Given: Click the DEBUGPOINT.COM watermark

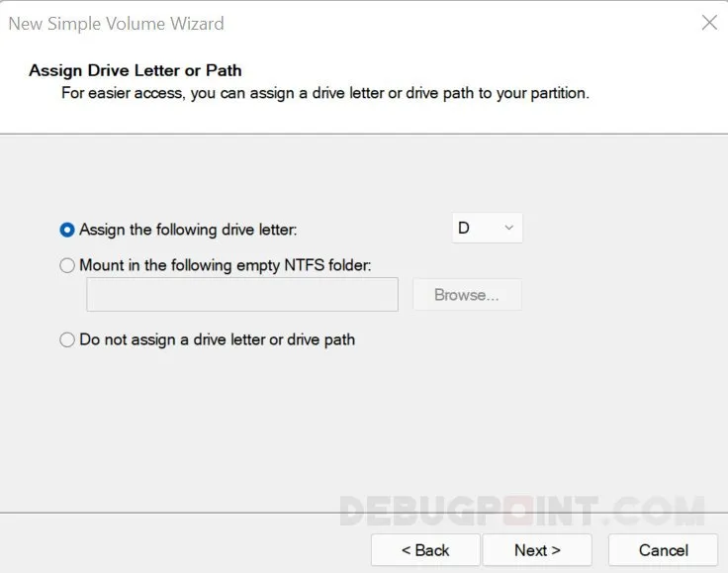Looking at the screenshot, I should [521, 511].
